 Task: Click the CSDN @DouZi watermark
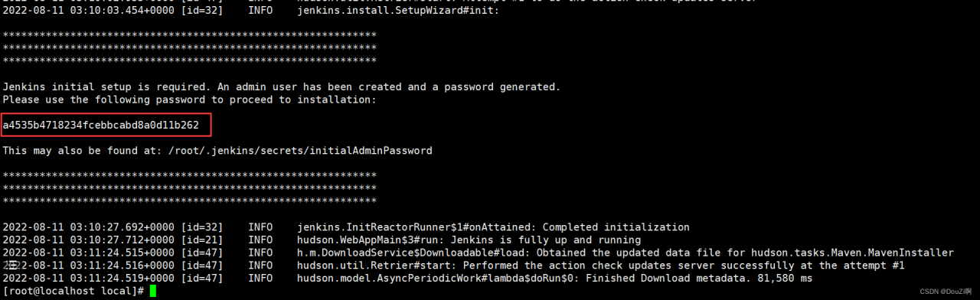point(946,292)
